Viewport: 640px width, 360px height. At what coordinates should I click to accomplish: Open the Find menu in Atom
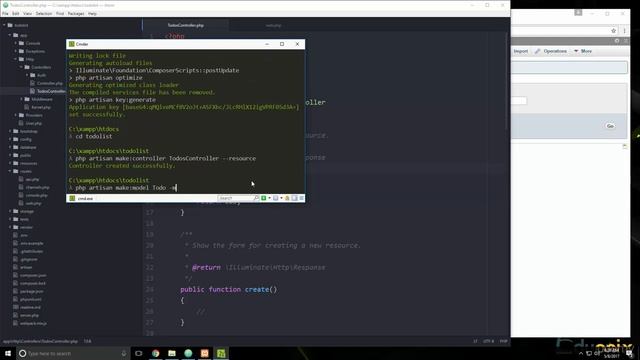(60, 13)
